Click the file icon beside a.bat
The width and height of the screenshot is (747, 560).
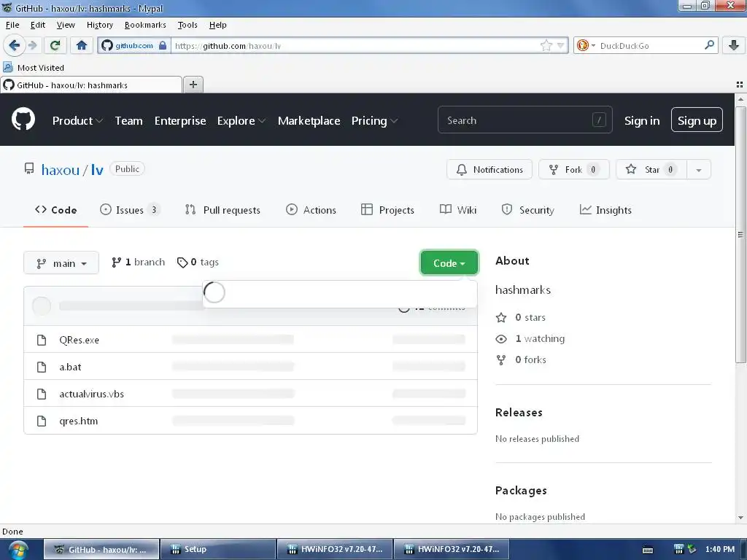[x=42, y=367]
